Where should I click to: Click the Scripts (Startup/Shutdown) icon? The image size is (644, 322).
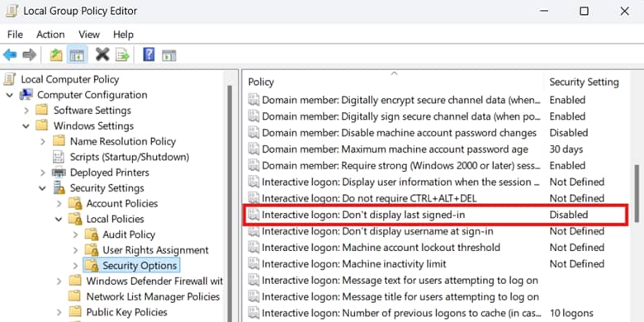59,157
